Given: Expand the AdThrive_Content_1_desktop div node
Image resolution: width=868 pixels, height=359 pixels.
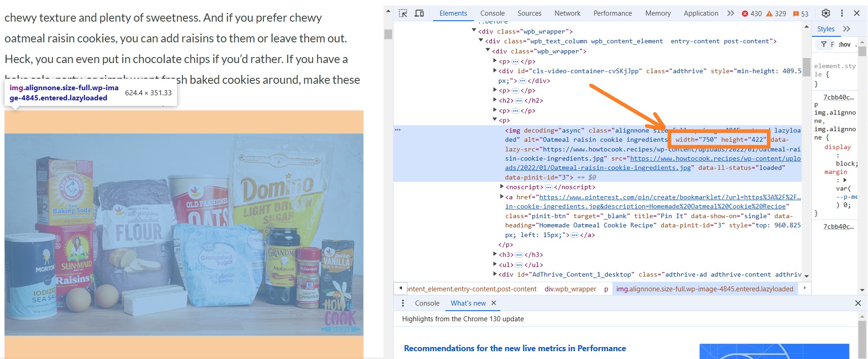Looking at the screenshot, I should [495, 274].
